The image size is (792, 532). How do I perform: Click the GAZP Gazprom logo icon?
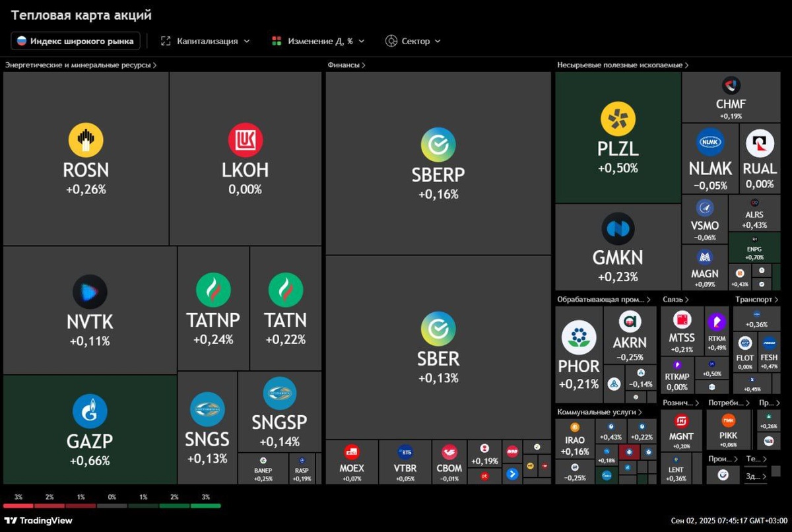tap(90, 411)
